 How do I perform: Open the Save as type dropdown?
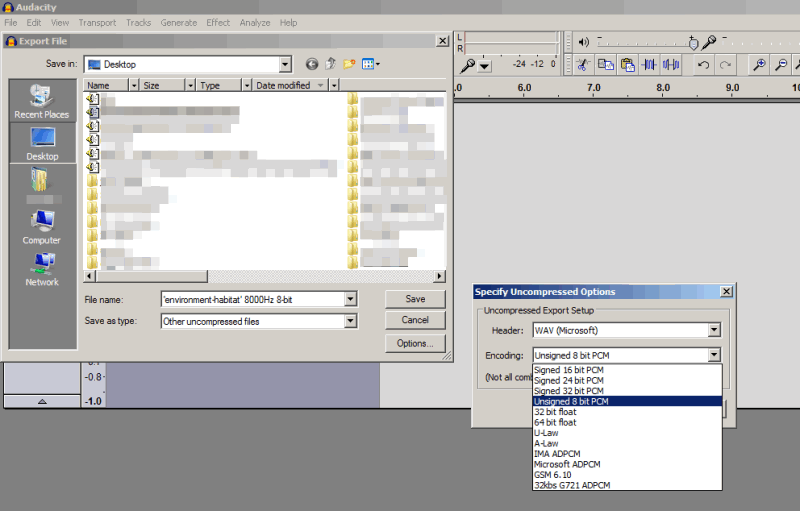point(350,321)
